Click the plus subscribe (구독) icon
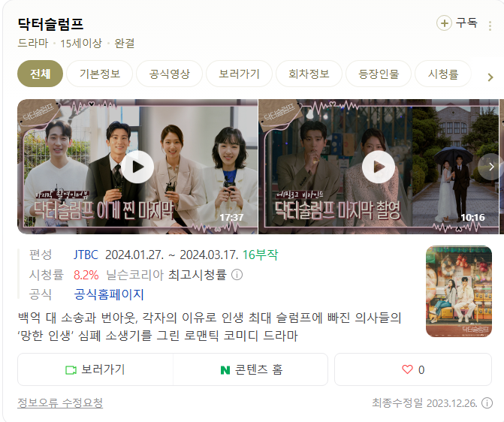 444,23
